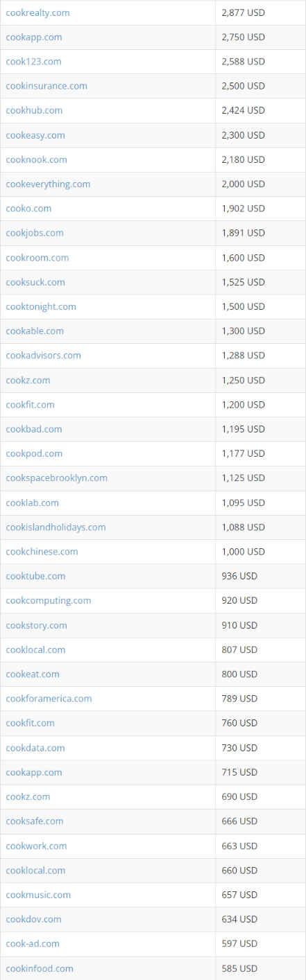Open the cooksafe.com domain link
The height and width of the screenshot is (980, 306).
[x=35, y=821]
